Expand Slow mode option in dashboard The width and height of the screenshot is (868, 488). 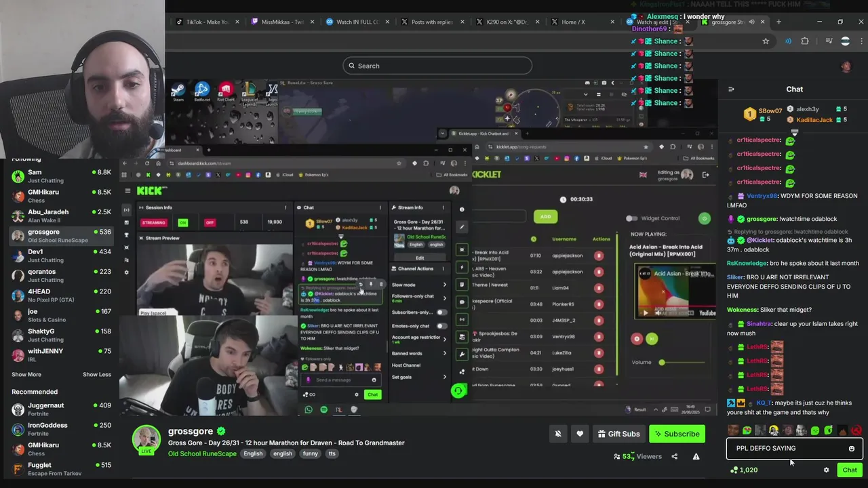[419, 285]
